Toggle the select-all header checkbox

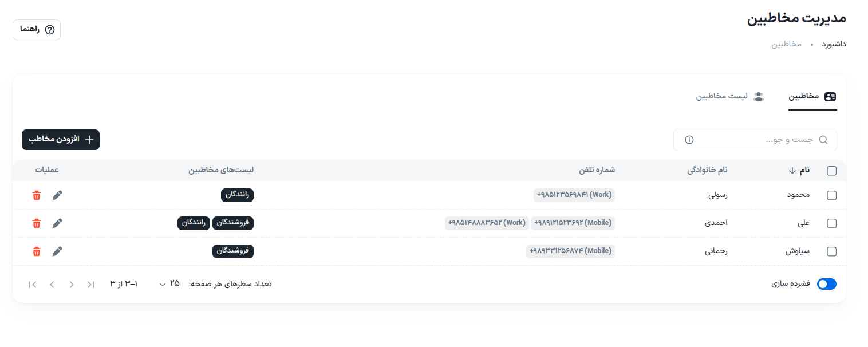click(832, 170)
